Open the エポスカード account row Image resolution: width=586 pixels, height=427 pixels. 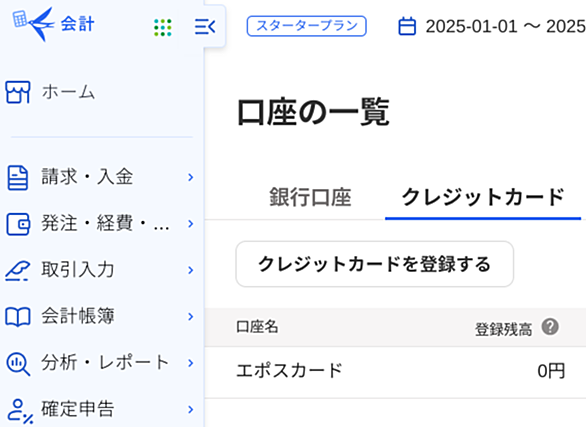click(x=395, y=372)
